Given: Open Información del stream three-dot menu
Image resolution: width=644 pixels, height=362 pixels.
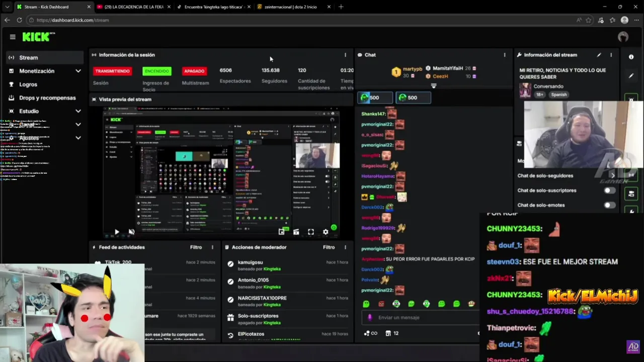Looking at the screenshot, I should tap(611, 55).
